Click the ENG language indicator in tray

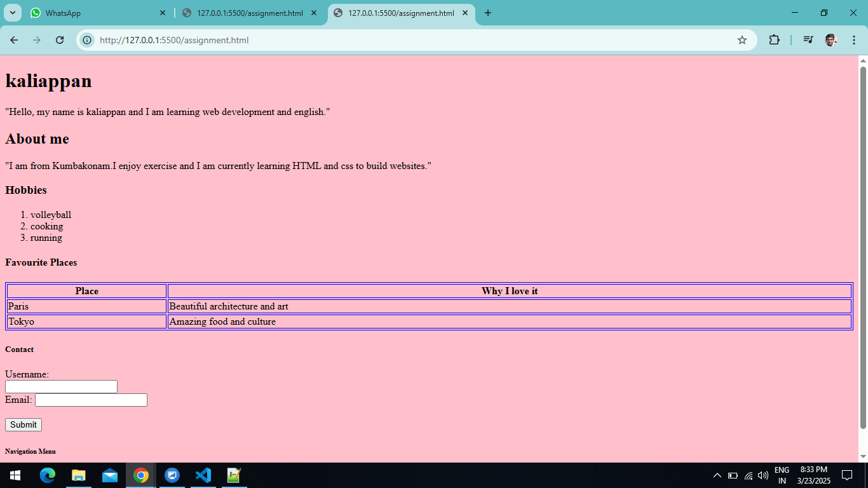(781, 475)
